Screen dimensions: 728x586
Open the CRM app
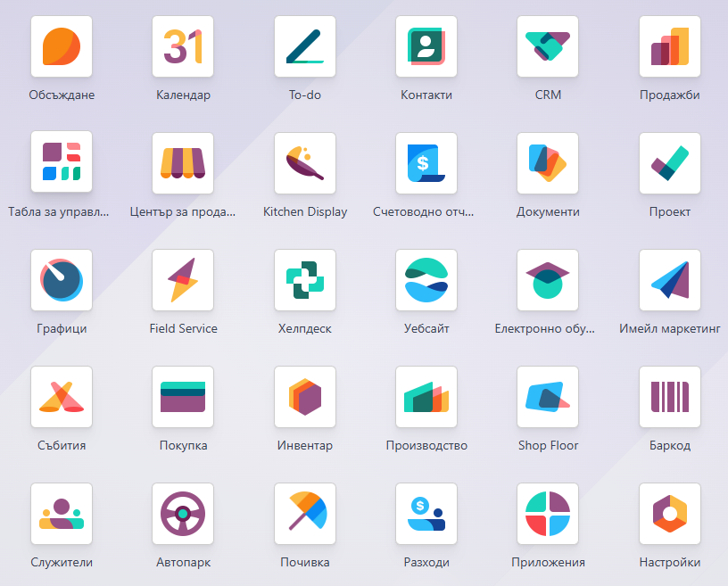pos(548,46)
